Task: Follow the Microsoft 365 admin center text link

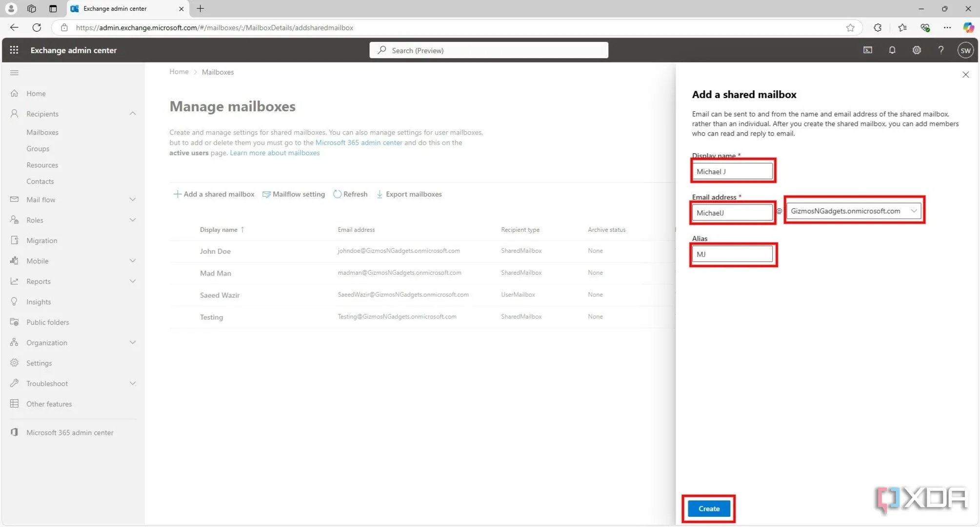Action: [359, 142]
